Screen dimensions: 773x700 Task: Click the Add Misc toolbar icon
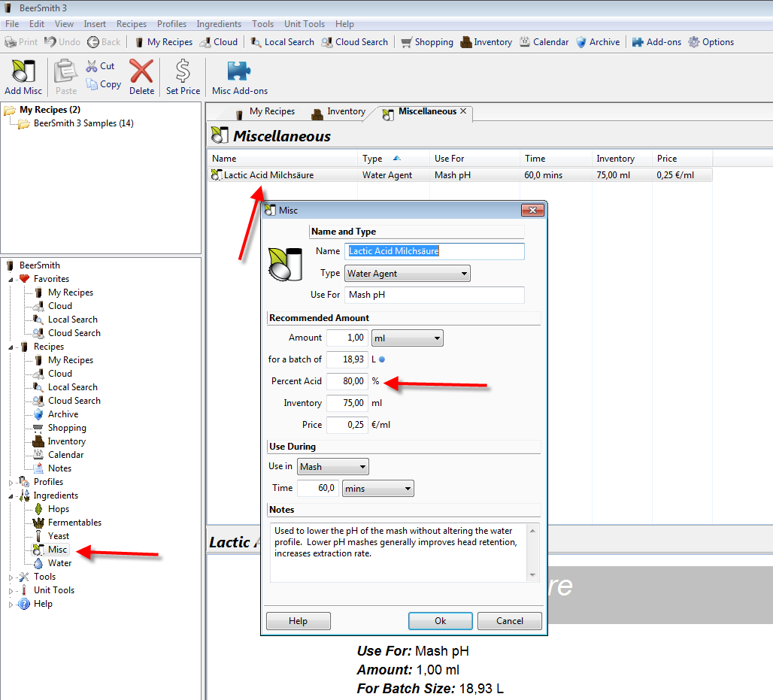pyautogui.click(x=23, y=72)
